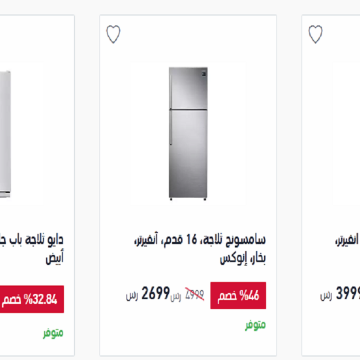Add Samsung refrigerator to wishlist via heart icon

click(113, 34)
